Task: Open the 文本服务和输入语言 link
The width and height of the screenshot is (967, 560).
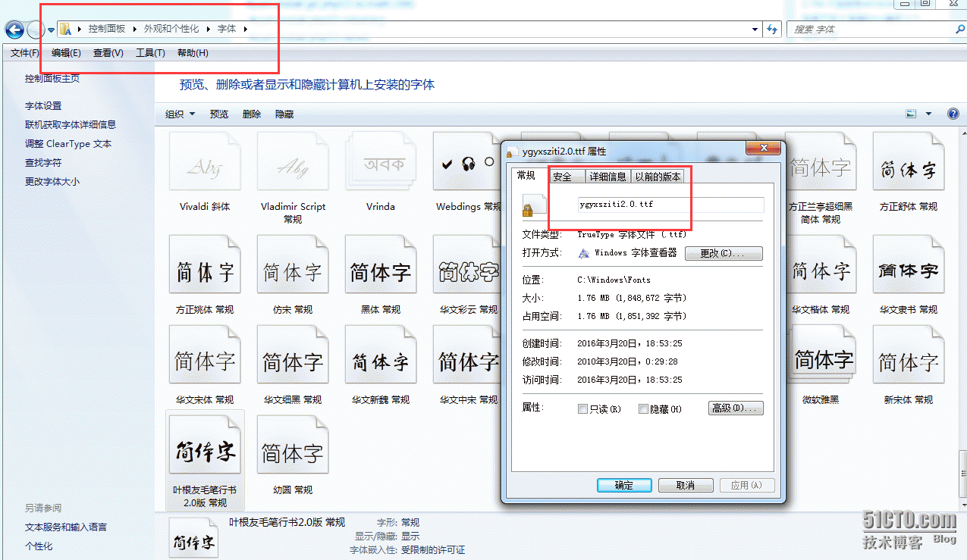Action: pyautogui.click(x=66, y=527)
